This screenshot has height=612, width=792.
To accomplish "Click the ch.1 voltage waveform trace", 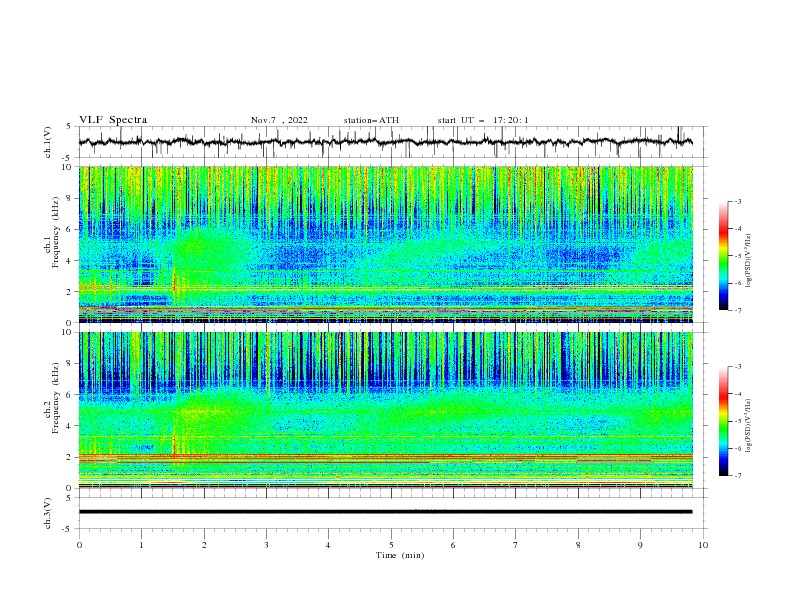I will click(386, 142).
